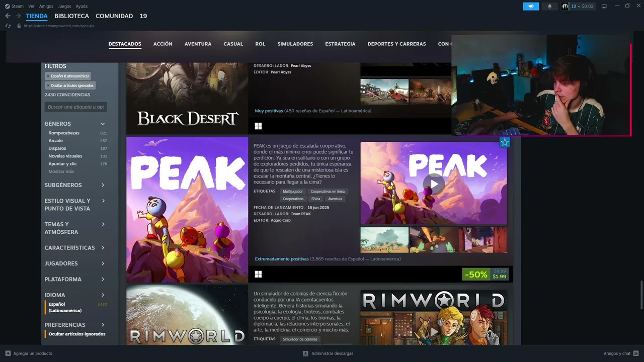Click the Buscar una etiqueta search field
Viewport: 644px width, 362px height.
click(x=75, y=107)
